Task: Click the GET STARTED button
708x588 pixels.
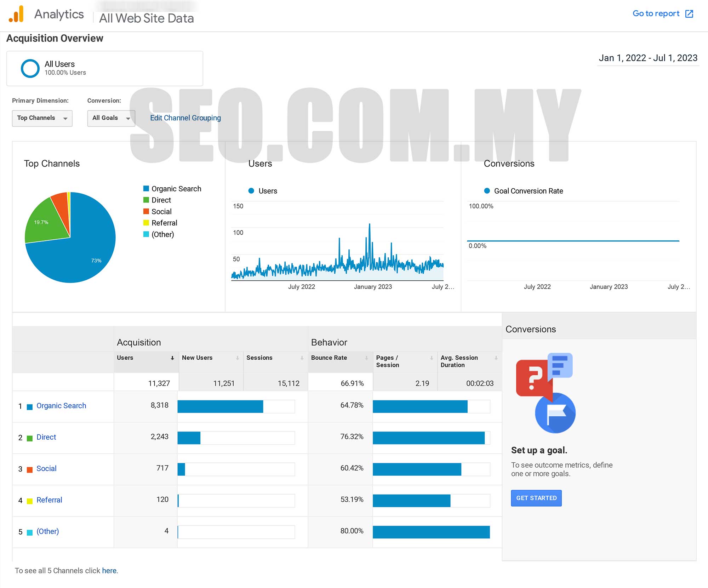Action: (536, 498)
